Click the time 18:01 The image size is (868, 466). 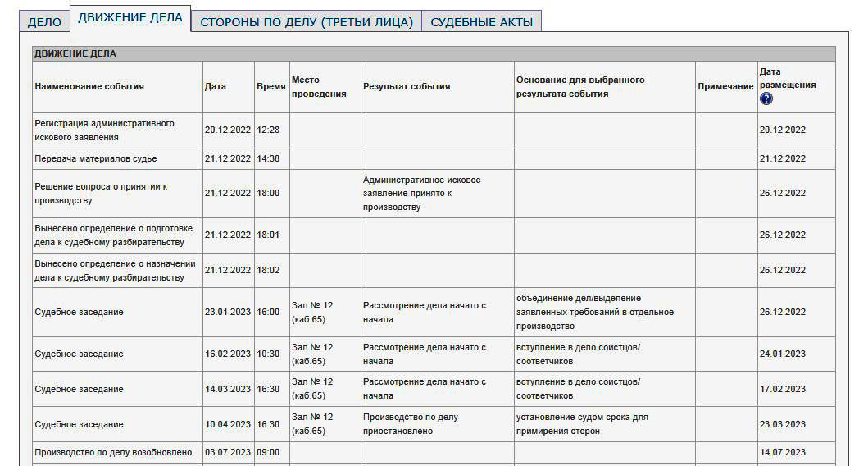pyautogui.click(x=268, y=235)
